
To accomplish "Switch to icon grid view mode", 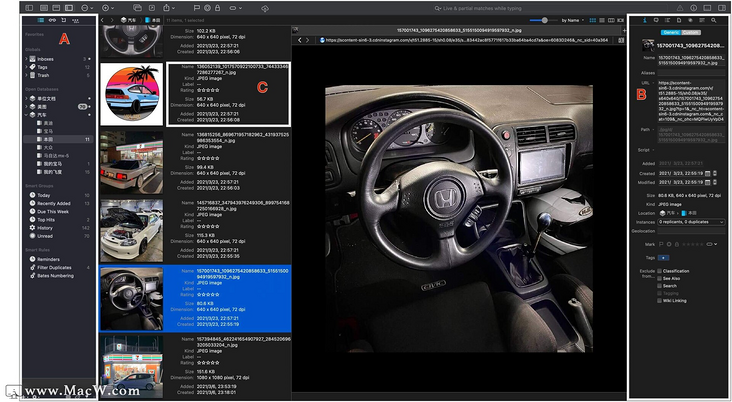I will (x=593, y=20).
